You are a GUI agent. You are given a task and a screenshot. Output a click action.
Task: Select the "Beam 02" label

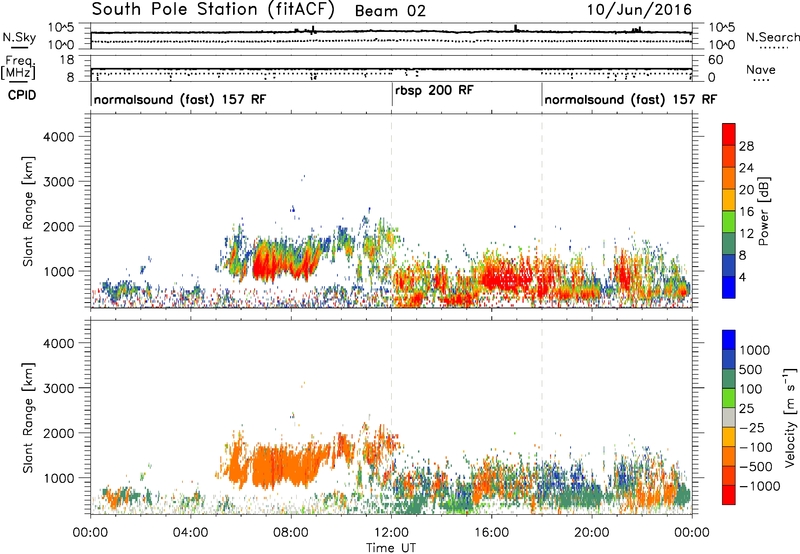pyautogui.click(x=390, y=11)
